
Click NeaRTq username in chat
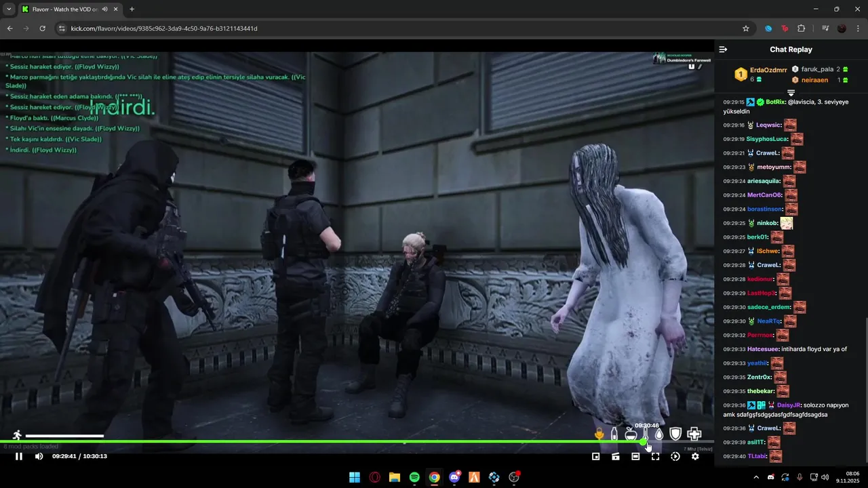click(x=769, y=321)
